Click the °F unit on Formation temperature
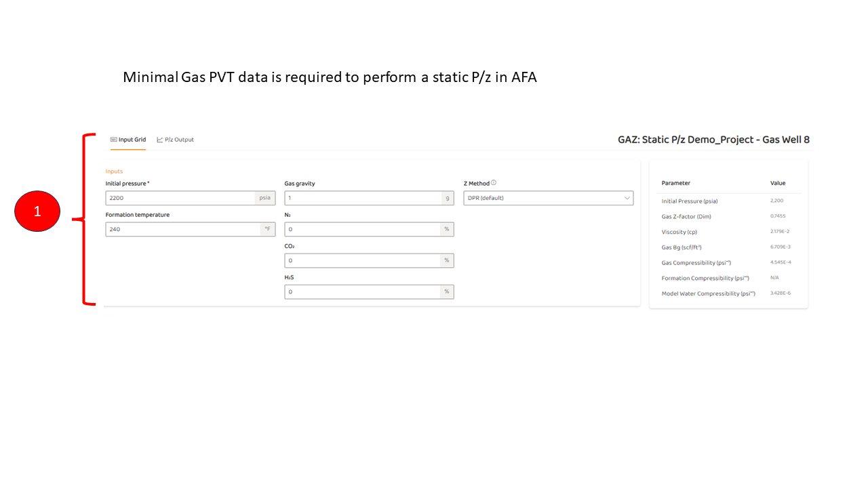 268,229
